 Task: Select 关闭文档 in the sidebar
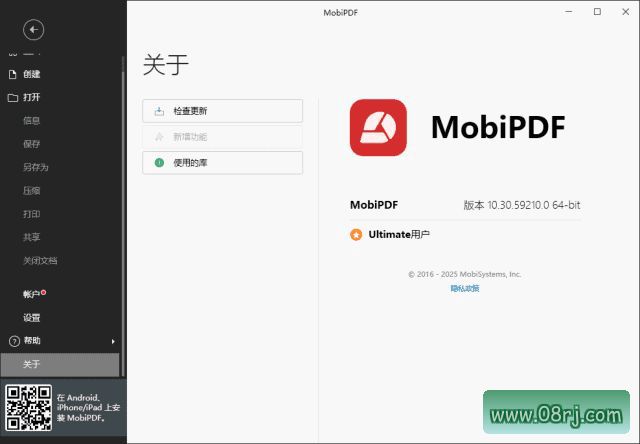click(x=40, y=260)
